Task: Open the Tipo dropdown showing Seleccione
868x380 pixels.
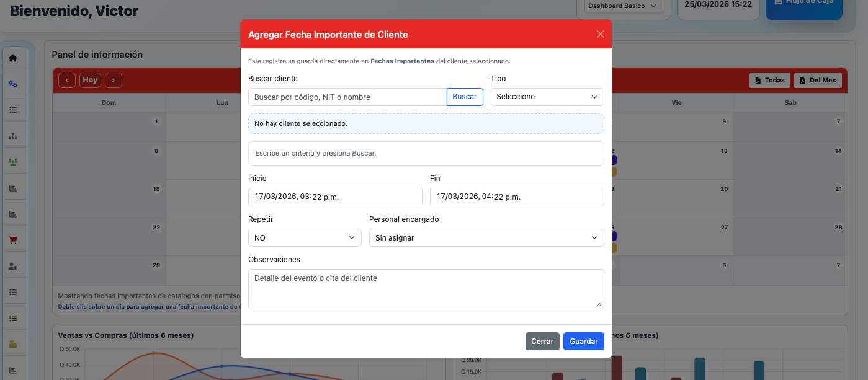Action: tap(547, 97)
